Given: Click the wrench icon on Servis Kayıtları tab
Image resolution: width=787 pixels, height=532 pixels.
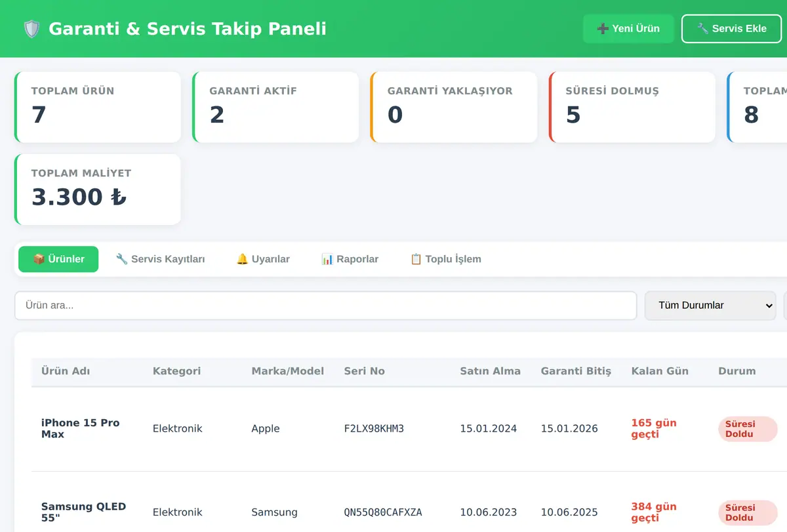Looking at the screenshot, I should tap(121, 259).
